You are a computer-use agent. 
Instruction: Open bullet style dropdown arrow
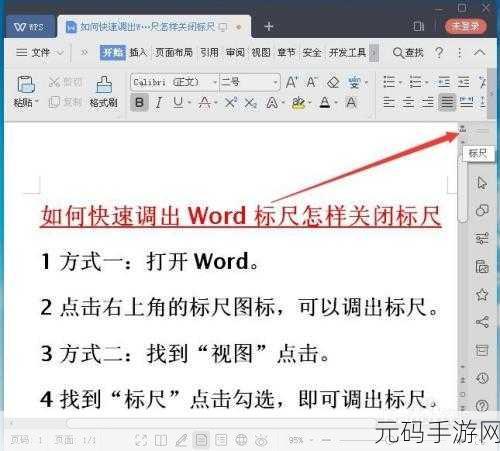pyautogui.click(x=400, y=82)
